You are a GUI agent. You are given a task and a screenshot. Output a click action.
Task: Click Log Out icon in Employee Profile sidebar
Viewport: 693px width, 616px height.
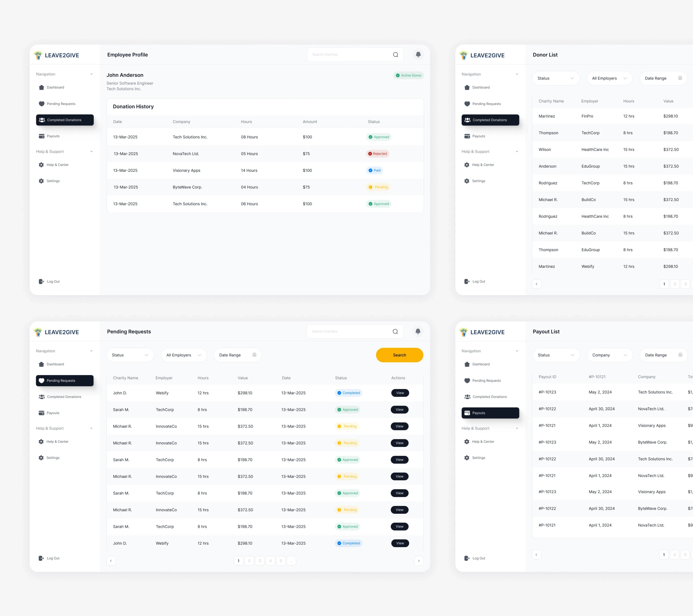tap(41, 282)
